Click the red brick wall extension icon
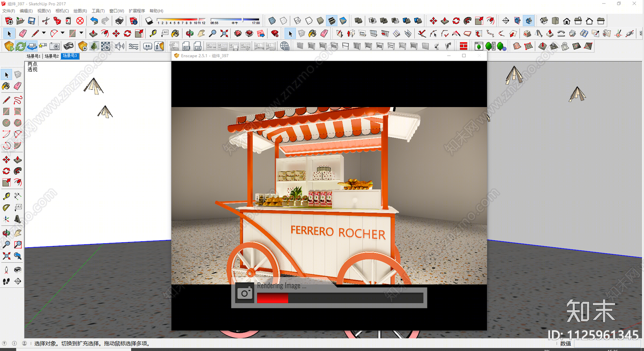The width and height of the screenshot is (644, 351). (463, 46)
